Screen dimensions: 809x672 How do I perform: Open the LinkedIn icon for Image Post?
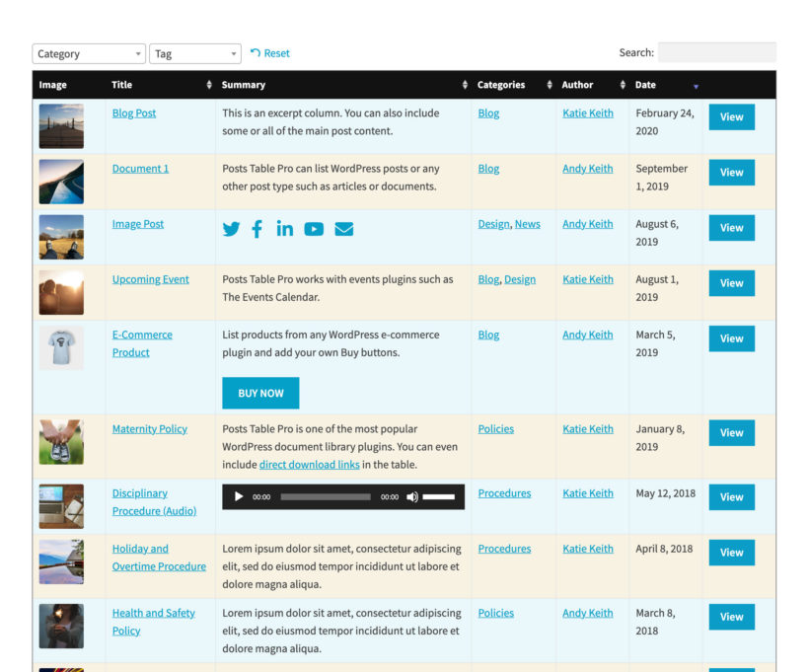284,229
